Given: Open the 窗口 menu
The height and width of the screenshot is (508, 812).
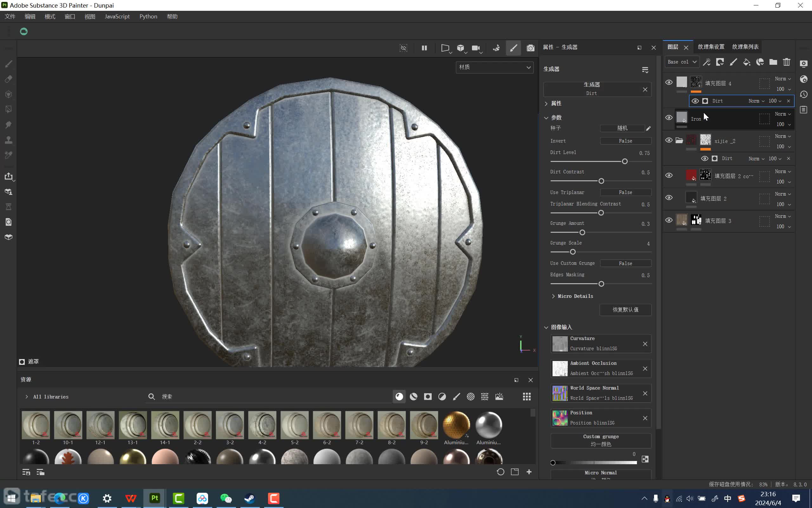Looking at the screenshot, I should (x=70, y=17).
